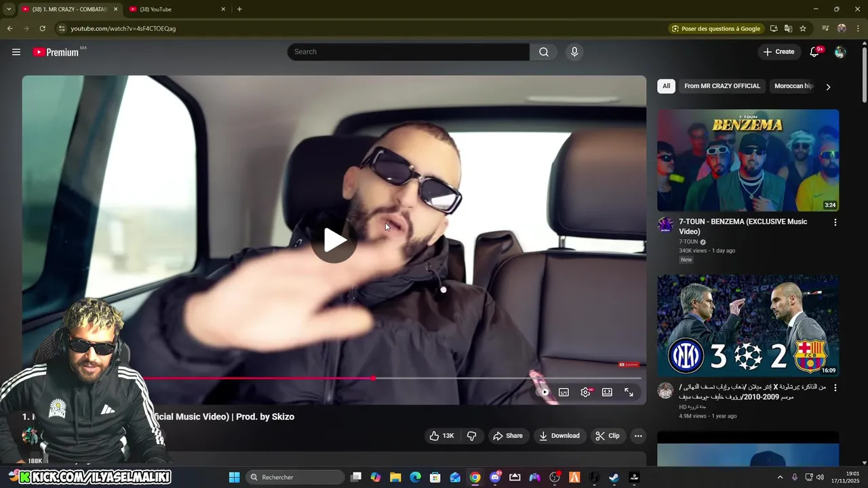Open volume control in system tray
The height and width of the screenshot is (488, 868).
(821, 477)
